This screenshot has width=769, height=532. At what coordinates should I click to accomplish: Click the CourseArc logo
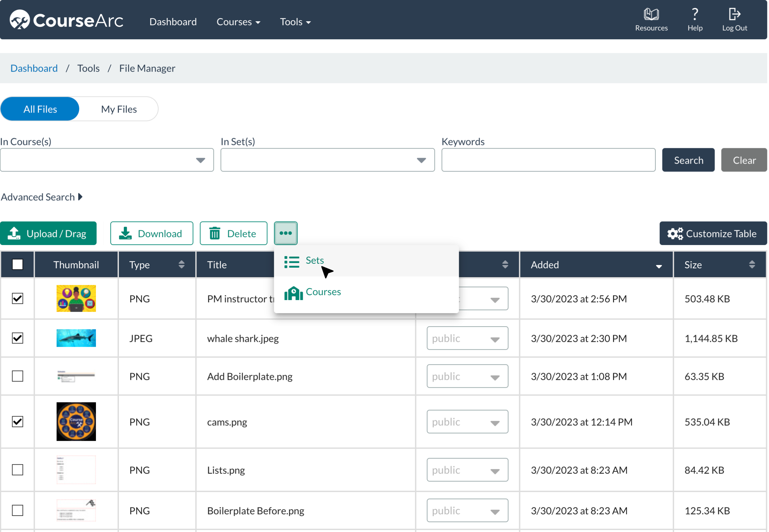coord(66,20)
